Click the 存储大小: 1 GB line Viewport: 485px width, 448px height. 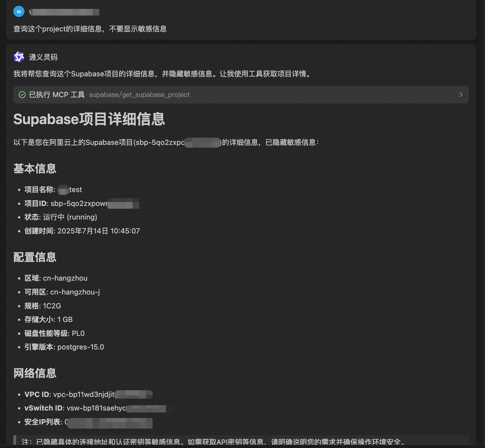(x=49, y=319)
